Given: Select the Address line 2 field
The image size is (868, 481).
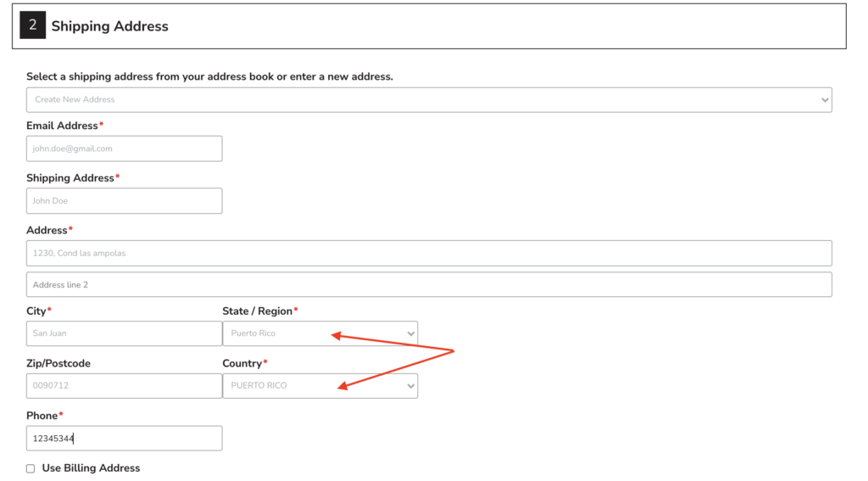Looking at the screenshot, I should [x=429, y=285].
